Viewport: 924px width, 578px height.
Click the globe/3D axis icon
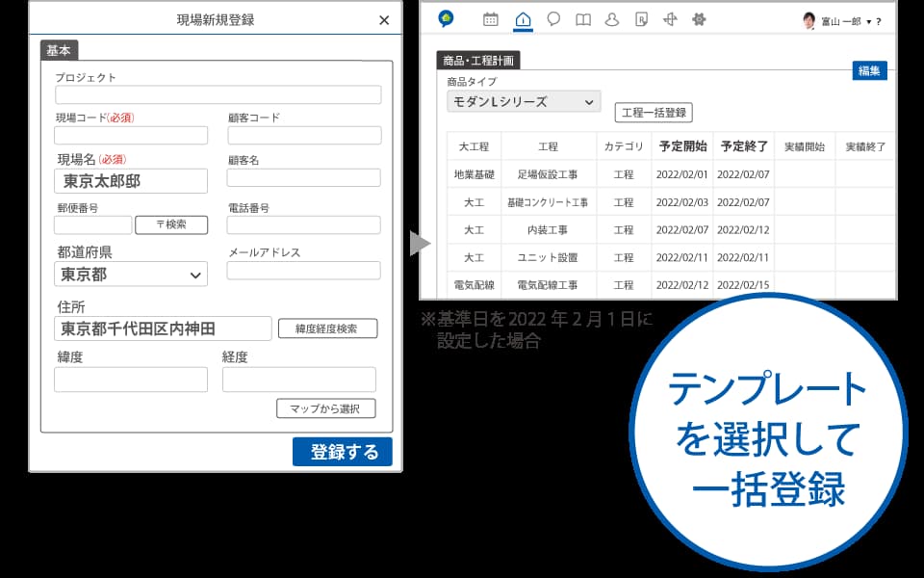(670, 19)
